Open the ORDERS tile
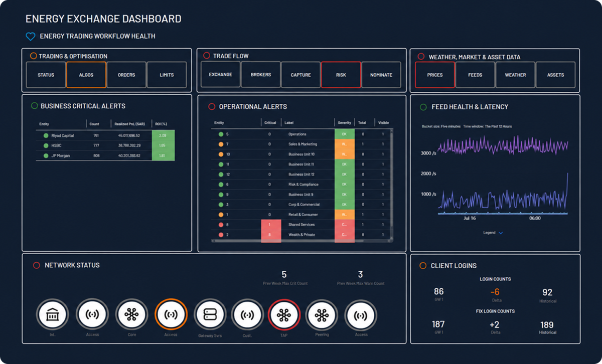This screenshot has width=602, height=364. coord(126,75)
